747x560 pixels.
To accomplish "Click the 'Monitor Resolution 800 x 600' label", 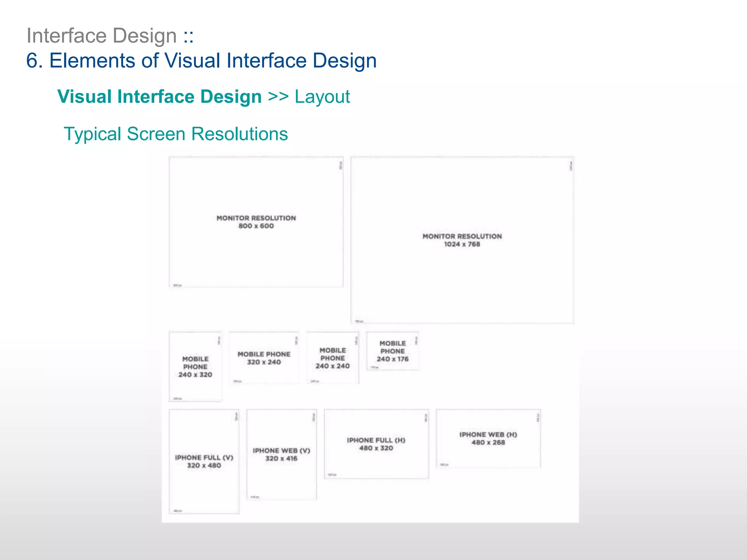I will pyautogui.click(x=256, y=222).
